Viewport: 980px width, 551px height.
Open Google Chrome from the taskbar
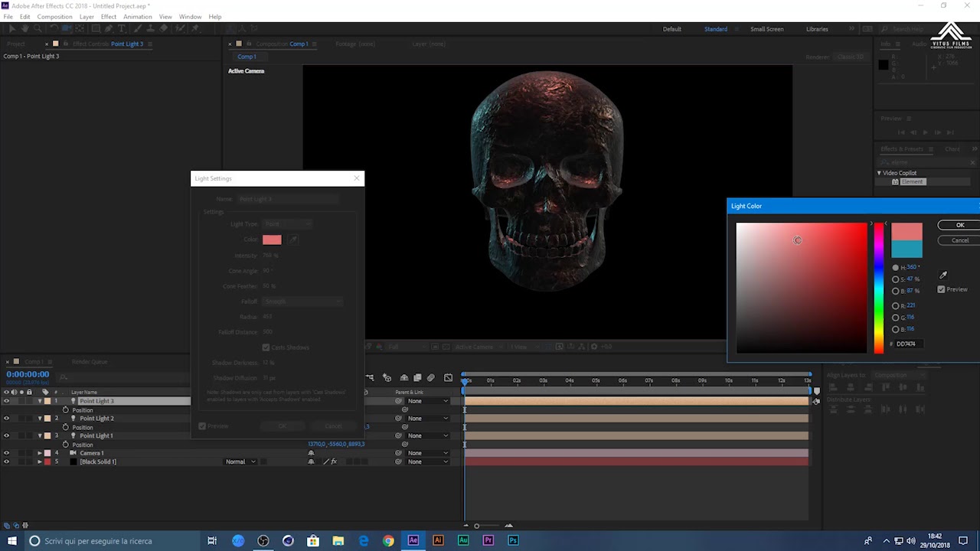tap(388, 541)
